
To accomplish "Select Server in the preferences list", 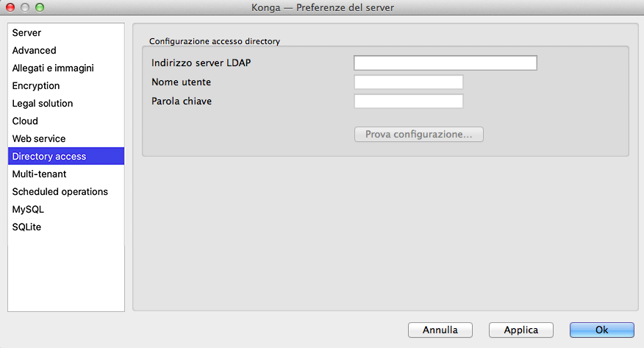I will (27, 33).
